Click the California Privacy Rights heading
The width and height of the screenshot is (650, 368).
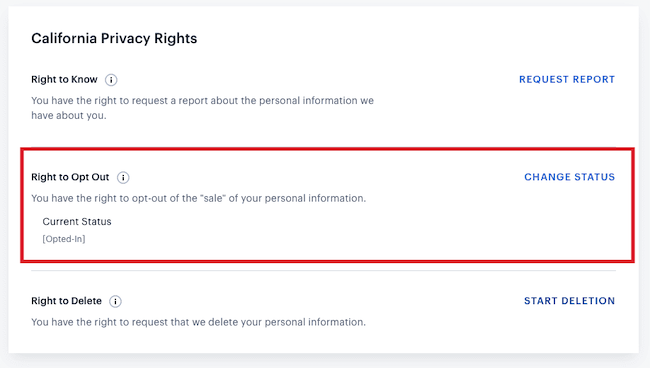(114, 39)
